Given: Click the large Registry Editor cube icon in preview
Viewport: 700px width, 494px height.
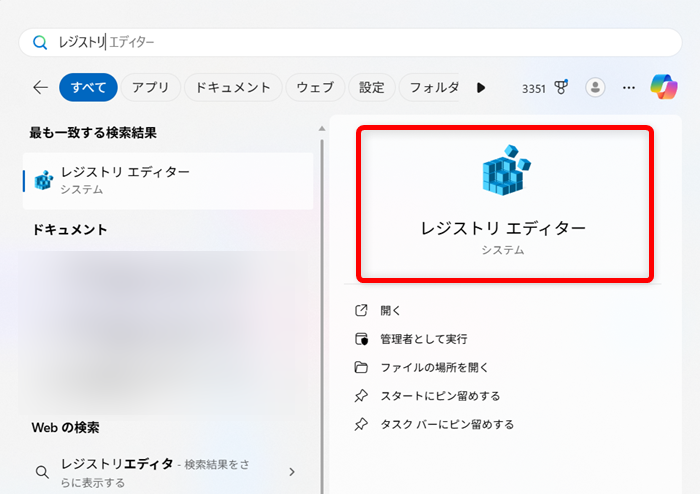Looking at the screenshot, I should pos(506,170).
